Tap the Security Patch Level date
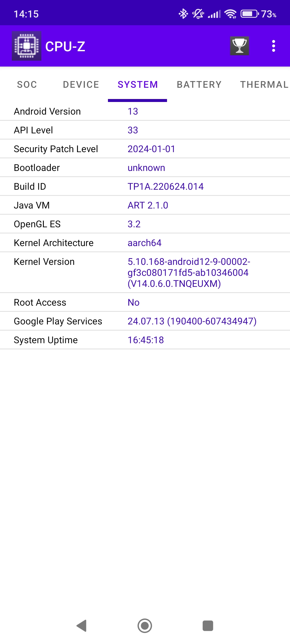This screenshot has width=290, height=644. coord(151,149)
